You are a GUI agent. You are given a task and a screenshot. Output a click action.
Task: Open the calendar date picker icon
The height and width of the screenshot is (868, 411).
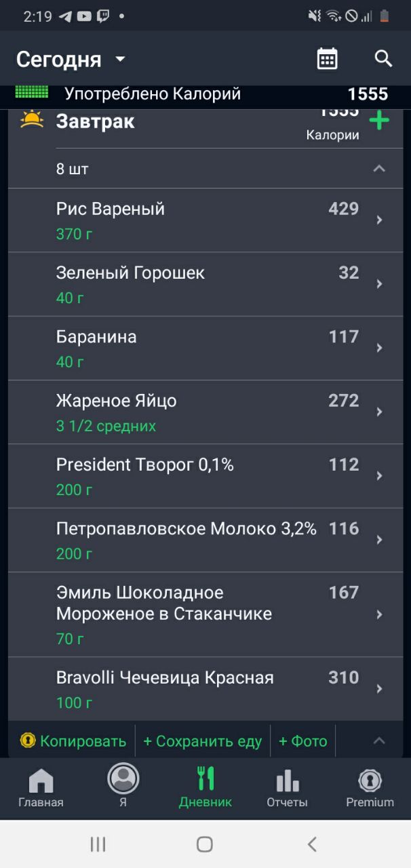(327, 59)
